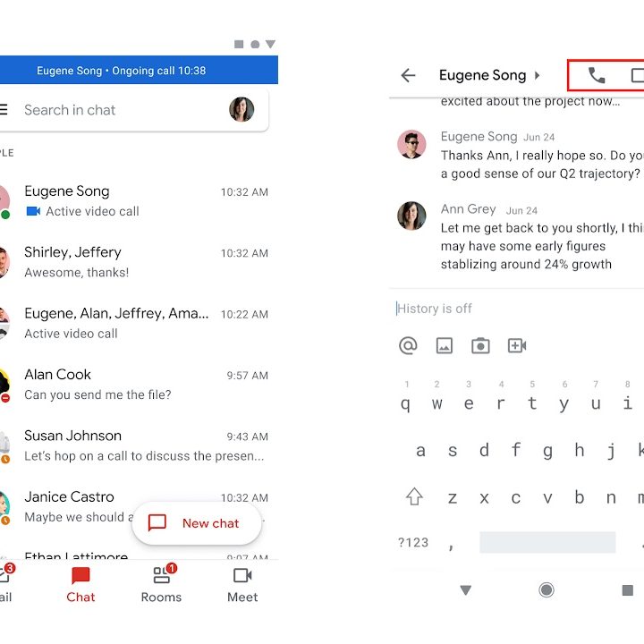The height and width of the screenshot is (644, 644).
Task: Open the Eugene, Alan, Jeffrey group chat
Action: click(x=139, y=323)
